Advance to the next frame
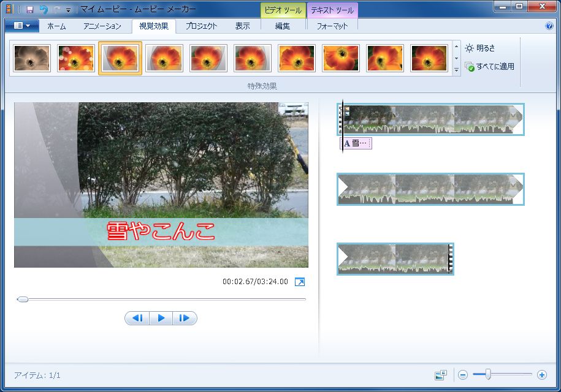Screen dimensions: 561x392 185,318
